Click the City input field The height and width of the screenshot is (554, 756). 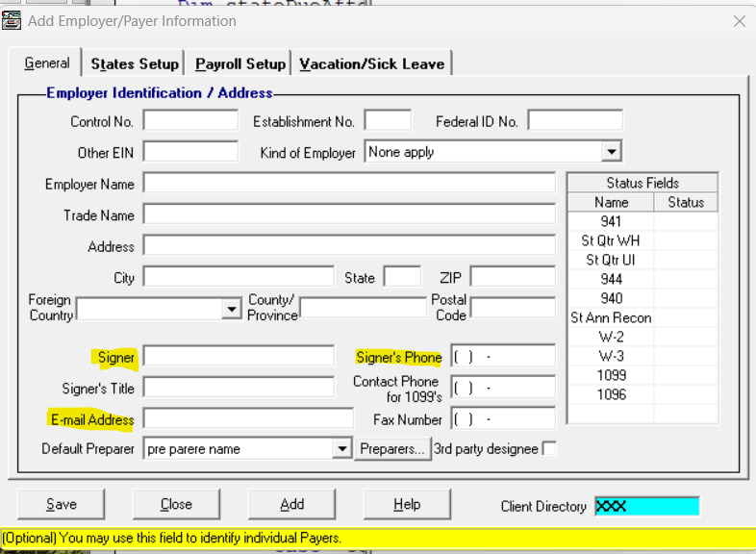click(x=239, y=277)
